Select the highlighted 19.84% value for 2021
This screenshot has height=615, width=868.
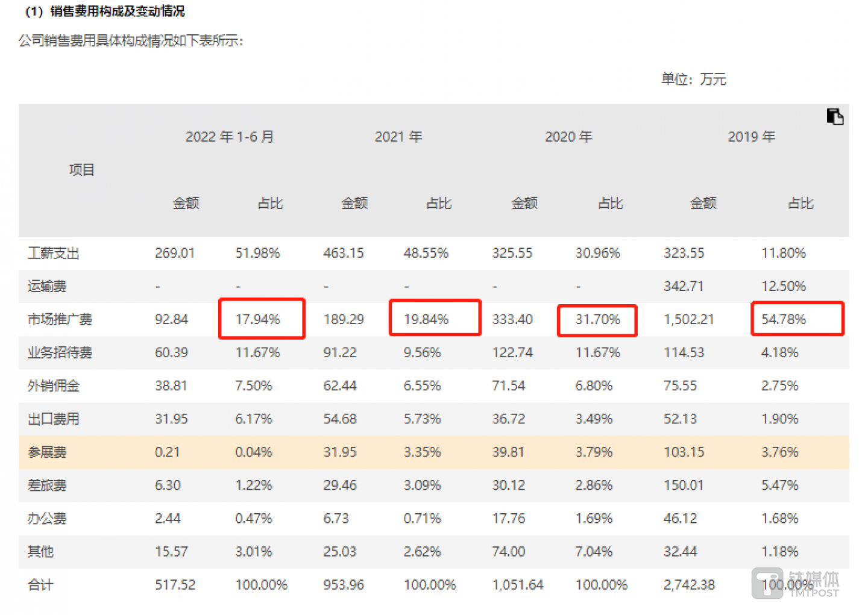[x=435, y=318]
